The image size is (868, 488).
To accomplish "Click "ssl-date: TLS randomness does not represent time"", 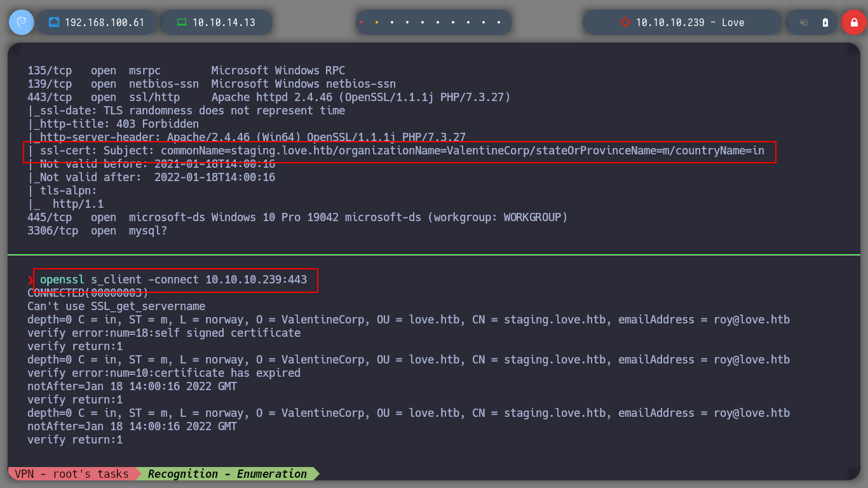I will [186, 111].
